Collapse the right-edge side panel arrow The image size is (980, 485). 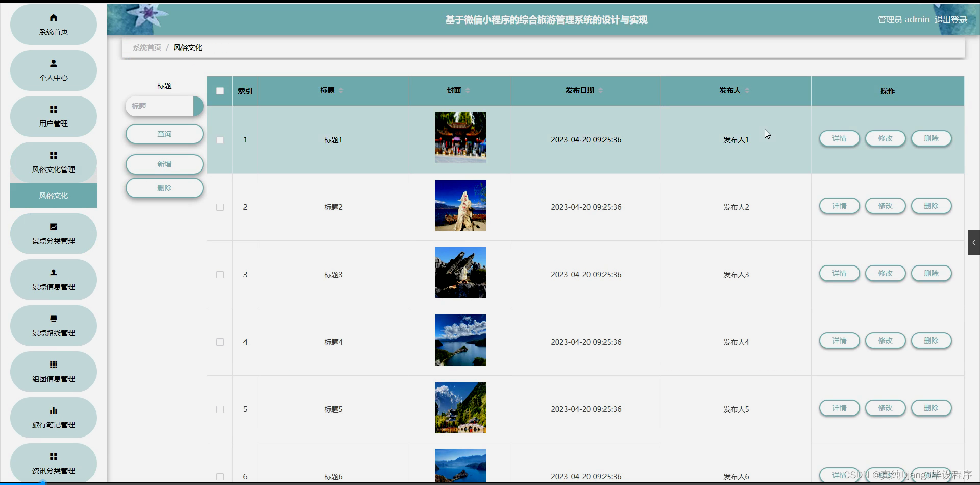click(x=974, y=243)
